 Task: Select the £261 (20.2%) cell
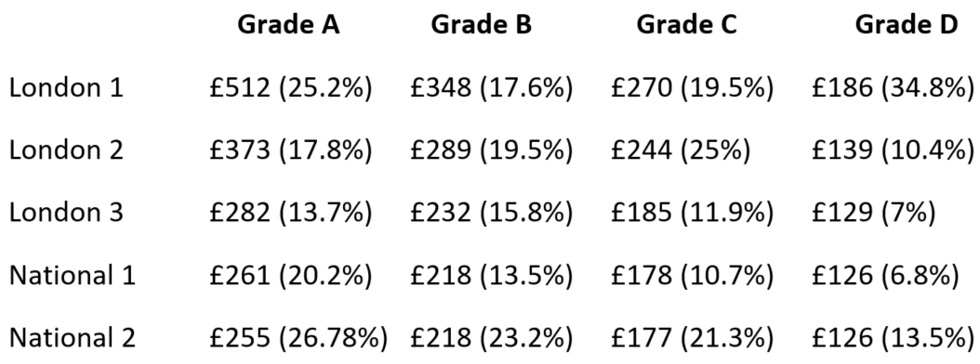291,276
